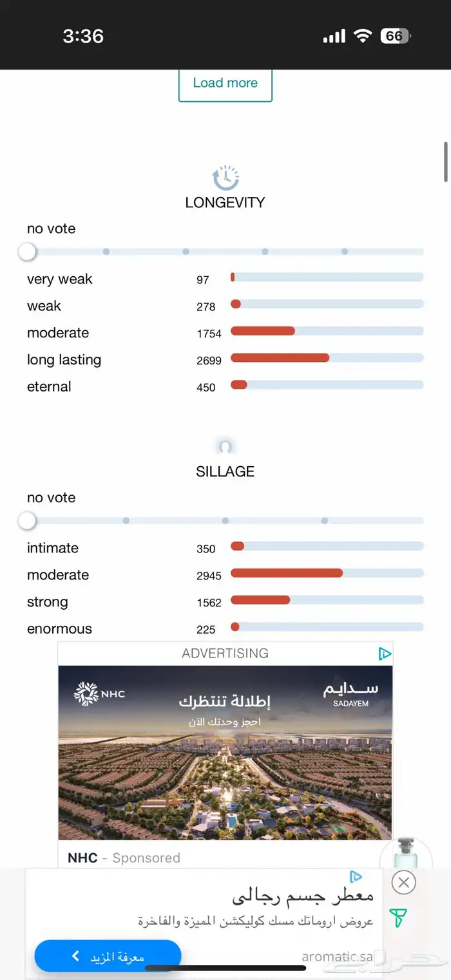Image resolution: width=451 pixels, height=980 pixels.
Task: Click the AdChoices icon on NHC ad
Action: point(385,654)
